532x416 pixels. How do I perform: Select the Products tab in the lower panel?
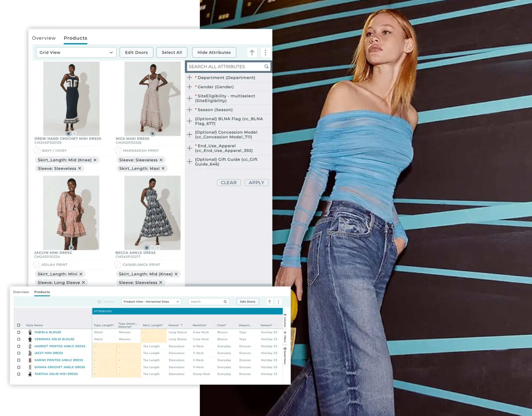[42, 292]
